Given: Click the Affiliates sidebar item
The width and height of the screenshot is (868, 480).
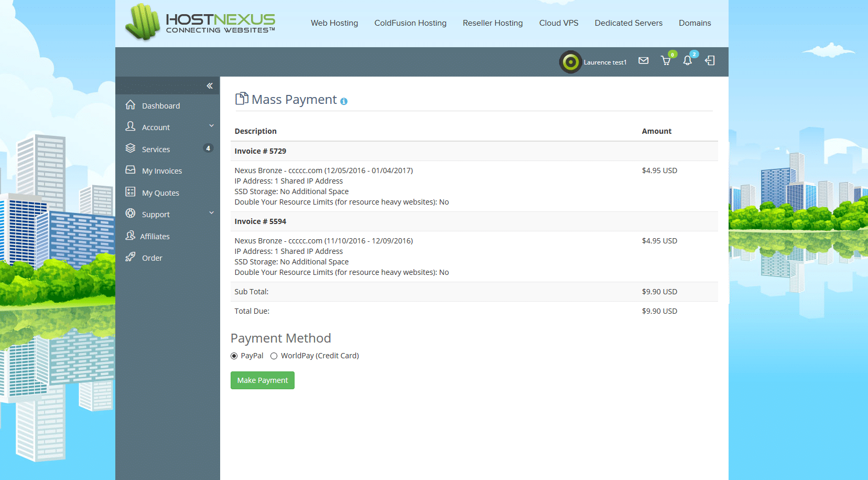Looking at the screenshot, I should click(x=155, y=237).
